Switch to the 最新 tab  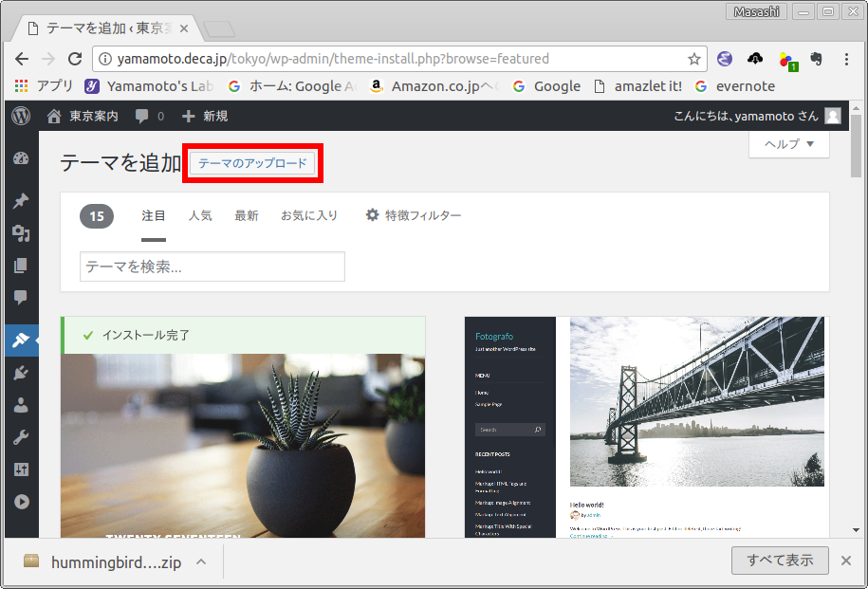(x=247, y=215)
